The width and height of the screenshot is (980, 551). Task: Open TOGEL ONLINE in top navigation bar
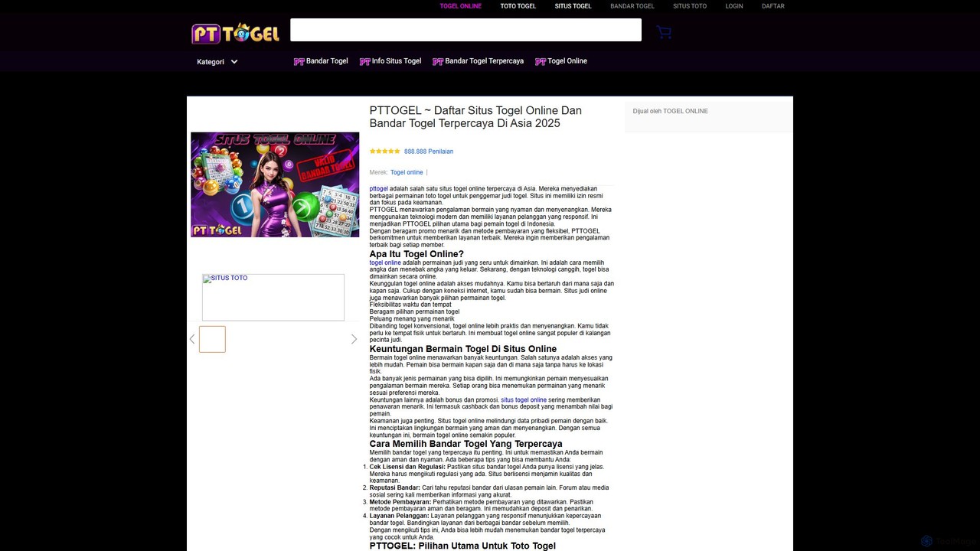[x=461, y=6]
